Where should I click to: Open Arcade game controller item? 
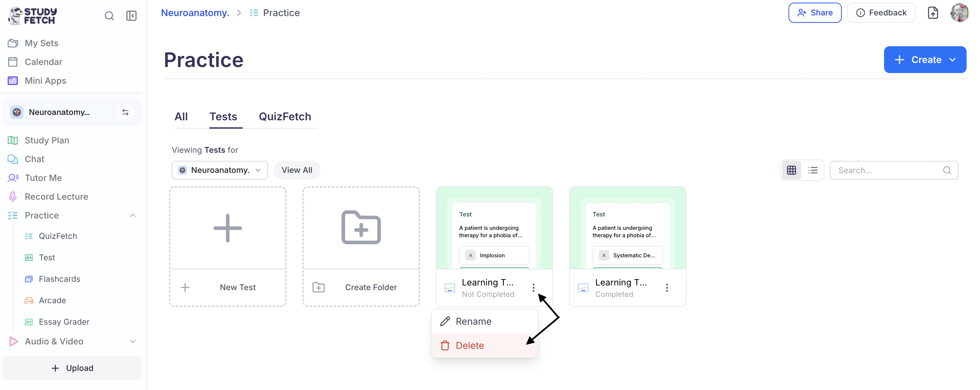pyautogui.click(x=52, y=300)
